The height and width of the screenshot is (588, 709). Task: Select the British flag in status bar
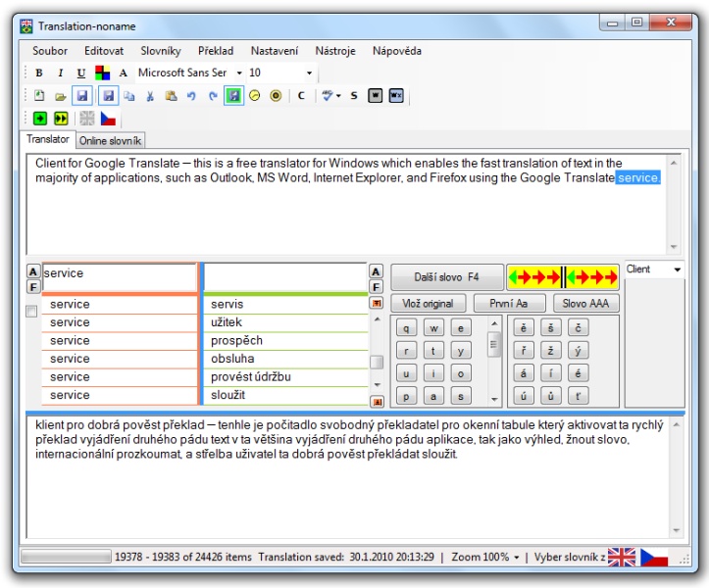pyautogui.click(x=622, y=557)
